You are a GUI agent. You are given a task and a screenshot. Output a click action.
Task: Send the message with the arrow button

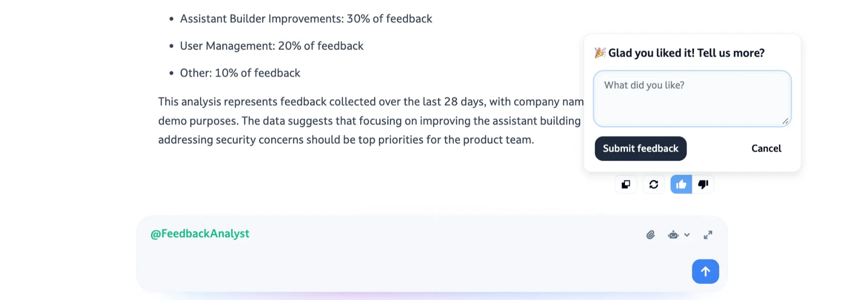pyautogui.click(x=705, y=271)
